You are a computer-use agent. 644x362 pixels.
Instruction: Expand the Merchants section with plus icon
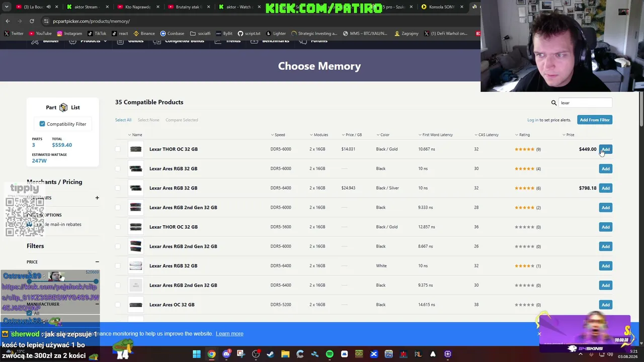(x=97, y=198)
